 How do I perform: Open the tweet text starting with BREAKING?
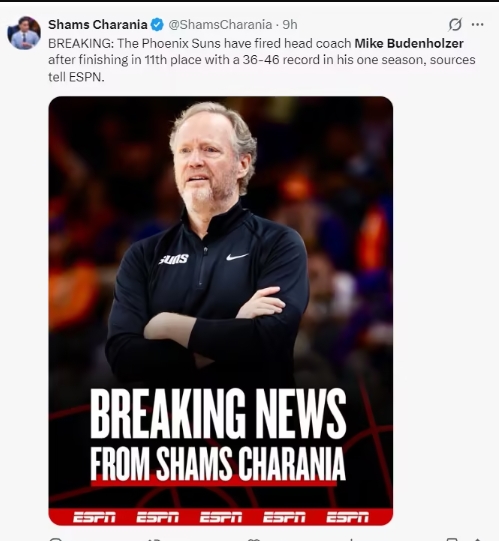(x=262, y=60)
